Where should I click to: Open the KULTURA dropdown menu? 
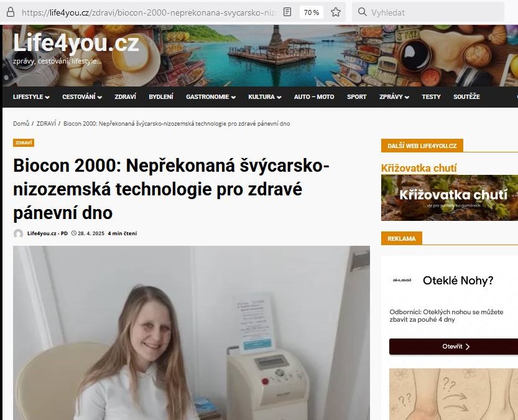pos(265,97)
